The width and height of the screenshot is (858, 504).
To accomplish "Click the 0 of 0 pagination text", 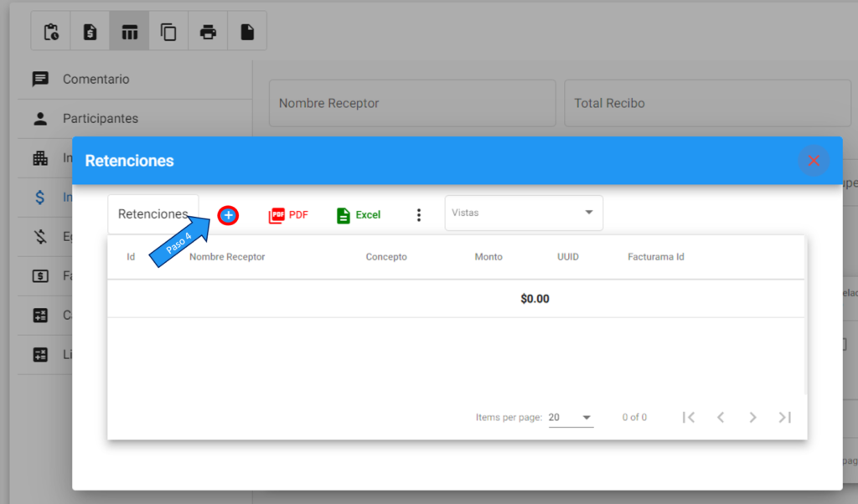I will click(x=634, y=418).
